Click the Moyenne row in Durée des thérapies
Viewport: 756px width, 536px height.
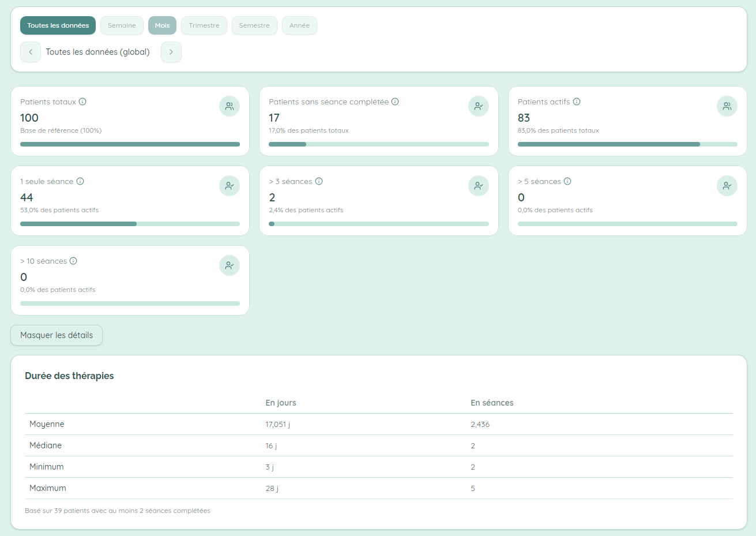click(x=378, y=424)
